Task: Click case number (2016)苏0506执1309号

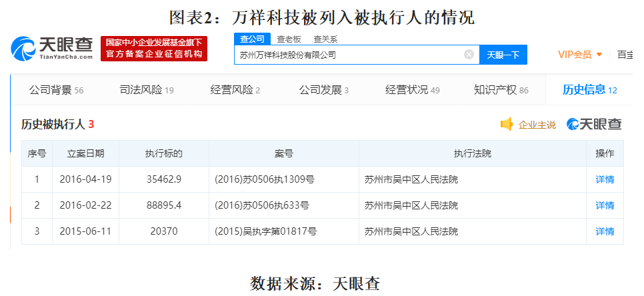Action: click(265, 179)
